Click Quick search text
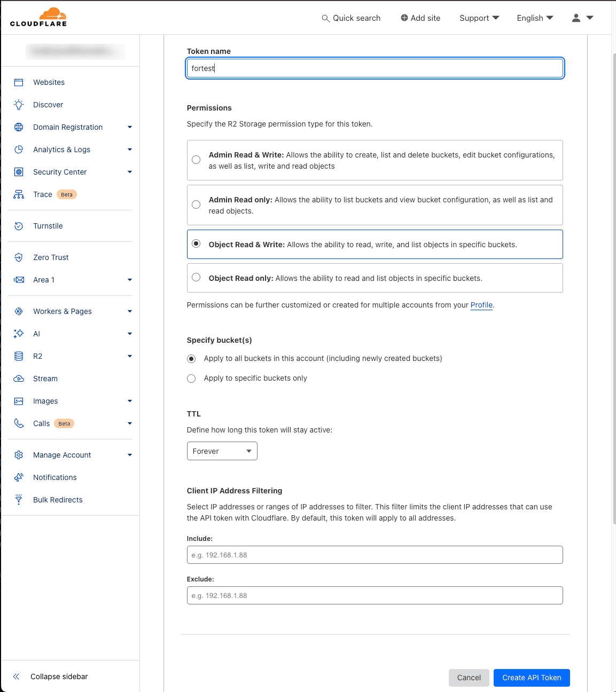The image size is (616, 692). pyautogui.click(x=356, y=18)
